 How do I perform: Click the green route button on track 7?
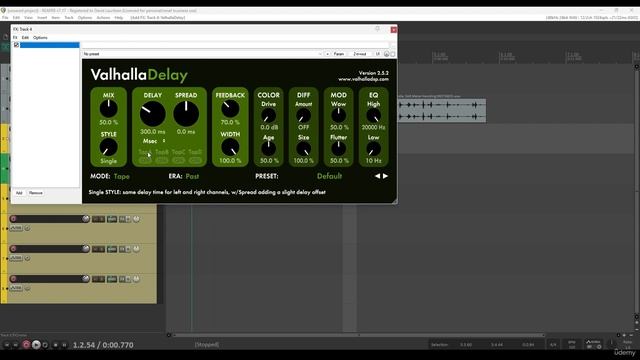coord(112,249)
